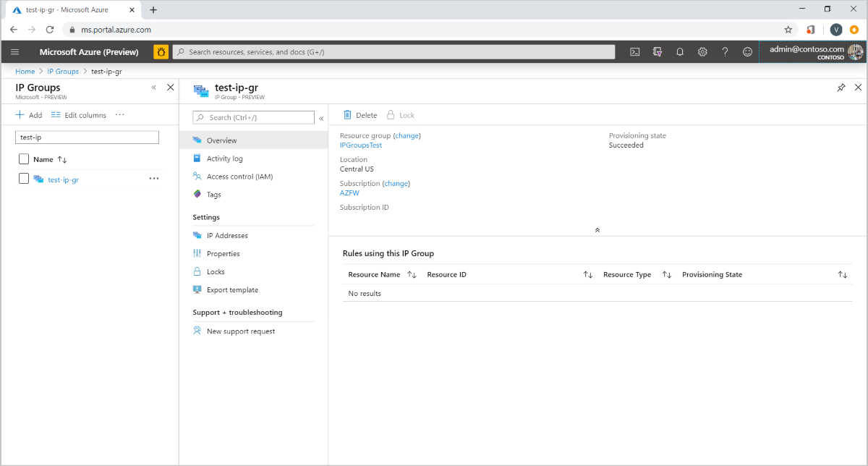Open the test-ip-gr row context menu dots
The image size is (868, 466).
[x=153, y=179]
